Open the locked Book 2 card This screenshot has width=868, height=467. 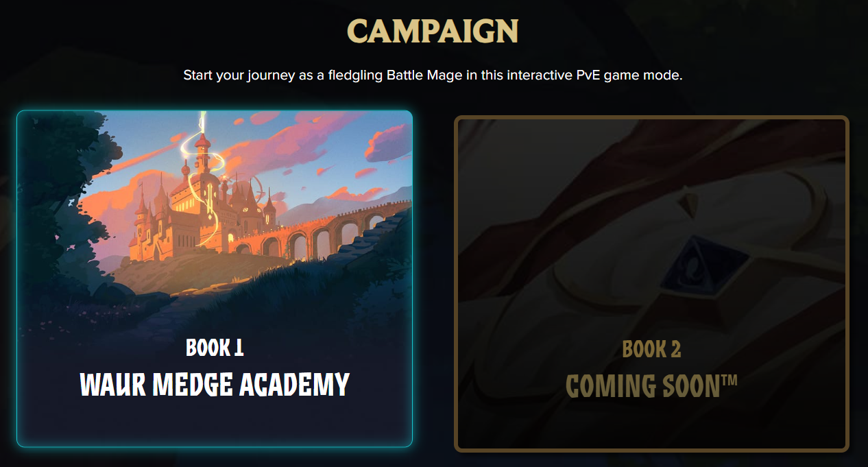[651, 283]
